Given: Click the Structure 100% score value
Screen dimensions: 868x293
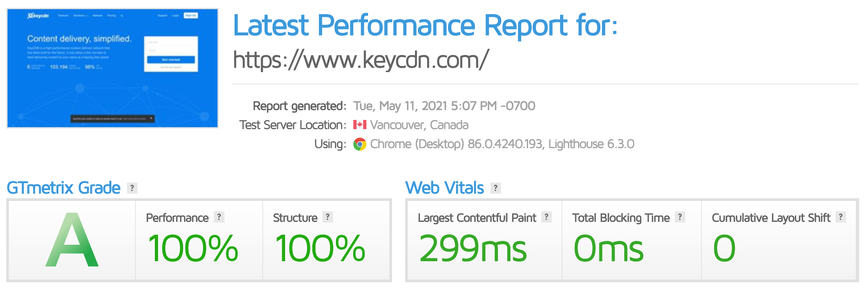Looking at the screenshot, I should [x=320, y=248].
